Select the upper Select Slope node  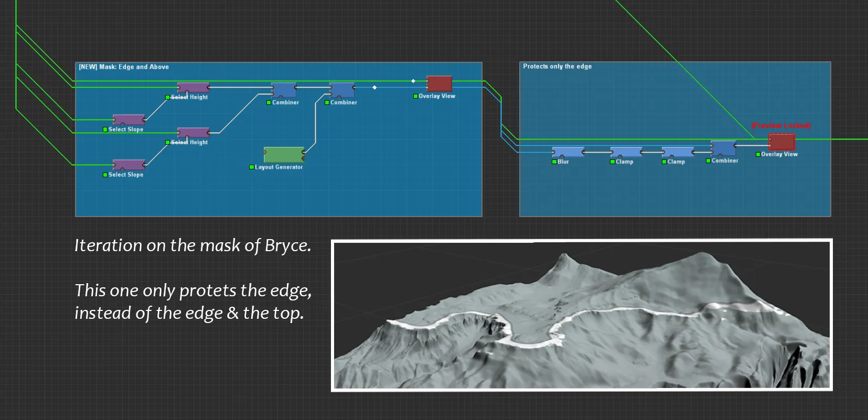[x=128, y=120]
